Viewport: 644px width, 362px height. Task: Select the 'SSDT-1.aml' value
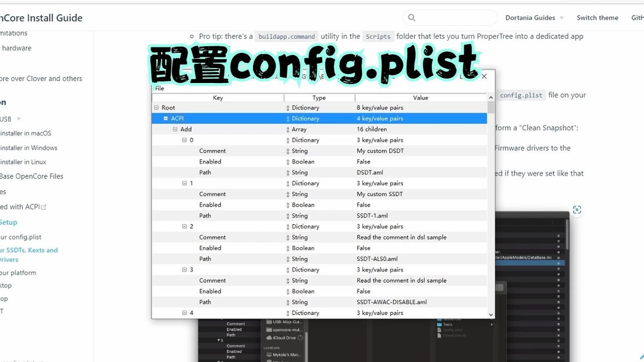click(372, 216)
